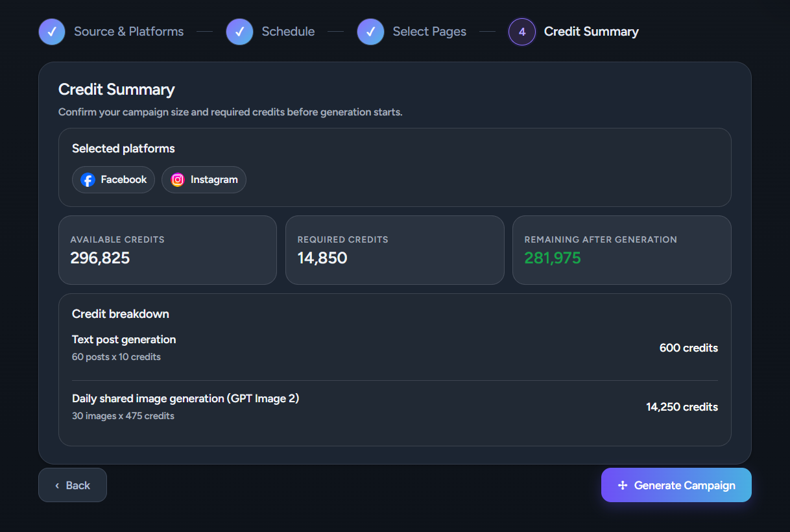This screenshot has width=790, height=532.
Task: Click the 600 credits amount
Action: tap(689, 348)
